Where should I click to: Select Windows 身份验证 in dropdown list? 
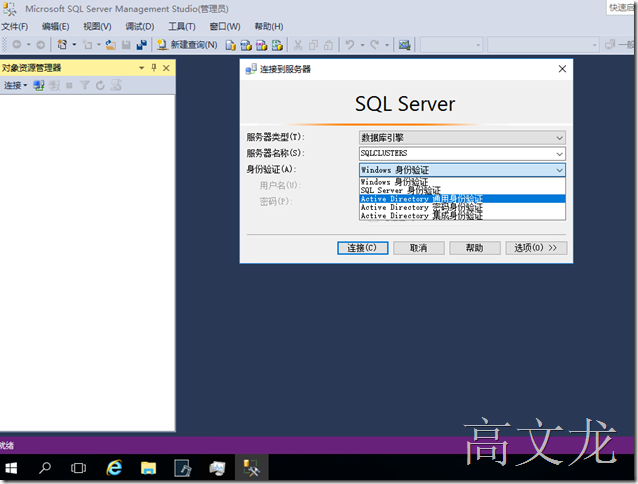462,182
